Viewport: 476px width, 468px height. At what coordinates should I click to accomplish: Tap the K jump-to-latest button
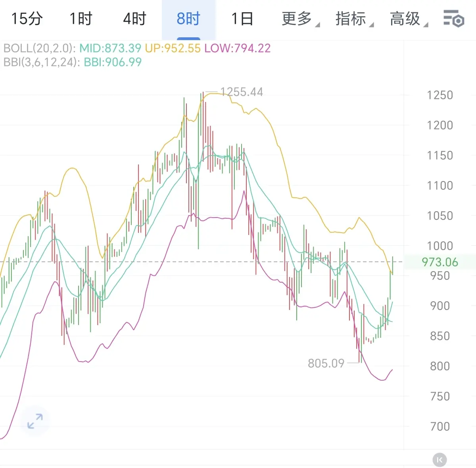click(439, 460)
